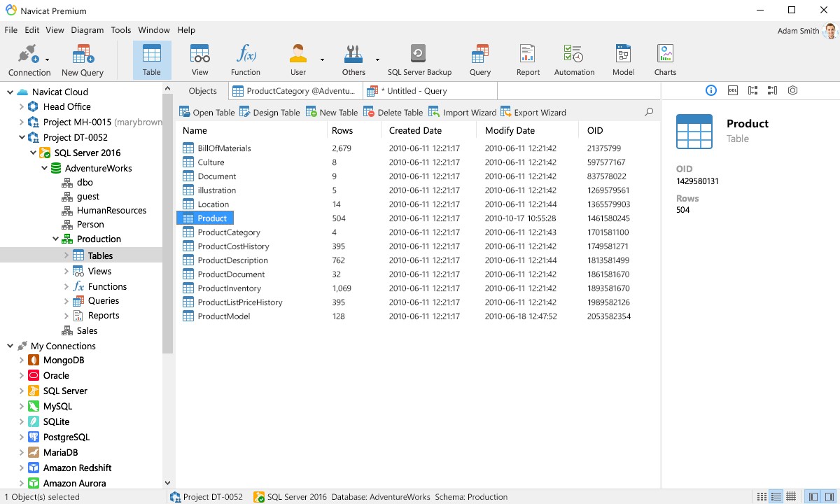Switch to the Untitled - Query tab

click(x=430, y=91)
